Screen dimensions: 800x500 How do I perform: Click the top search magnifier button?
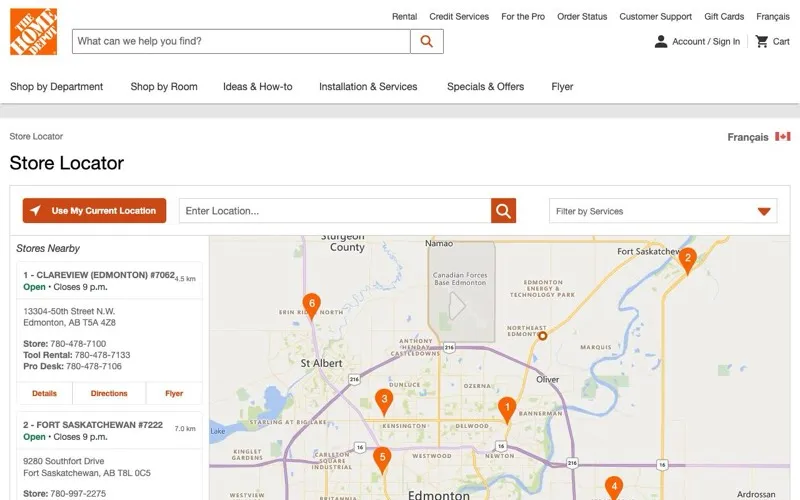pyautogui.click(x=427, y=41)
